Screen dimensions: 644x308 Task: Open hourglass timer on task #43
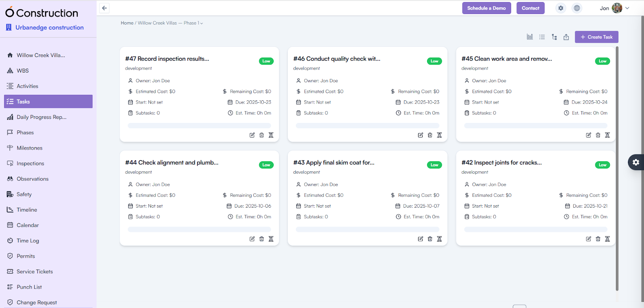pos(439,239)
